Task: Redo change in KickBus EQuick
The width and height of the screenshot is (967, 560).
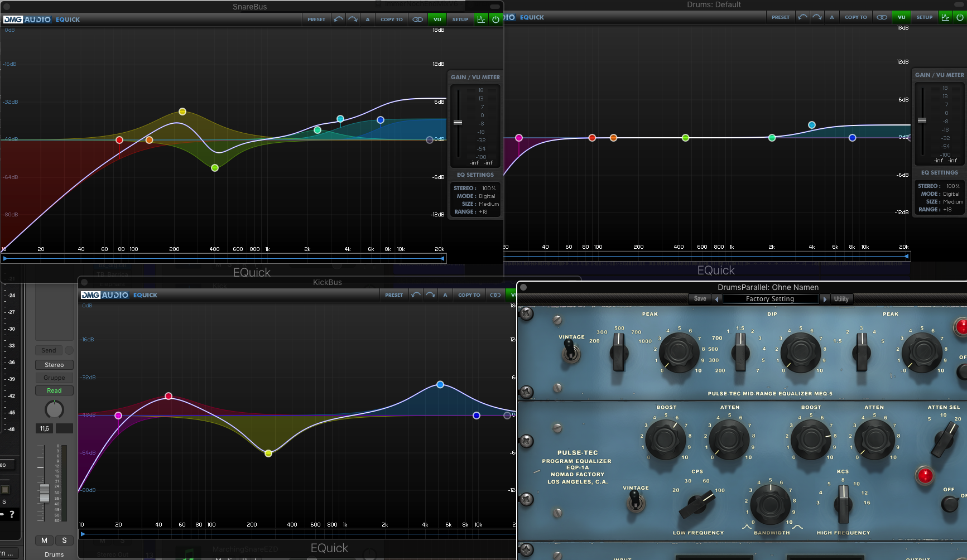Action: (x=430, y=295)
